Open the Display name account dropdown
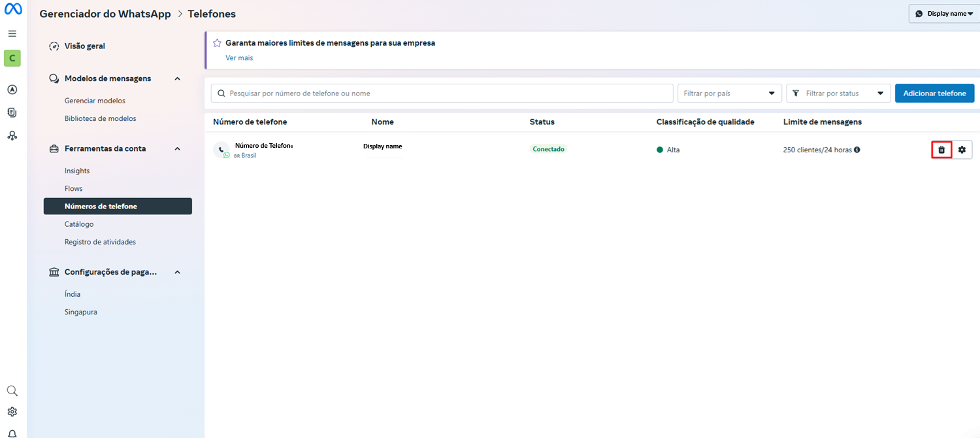The image size is (980, 438). coord(945,14)
